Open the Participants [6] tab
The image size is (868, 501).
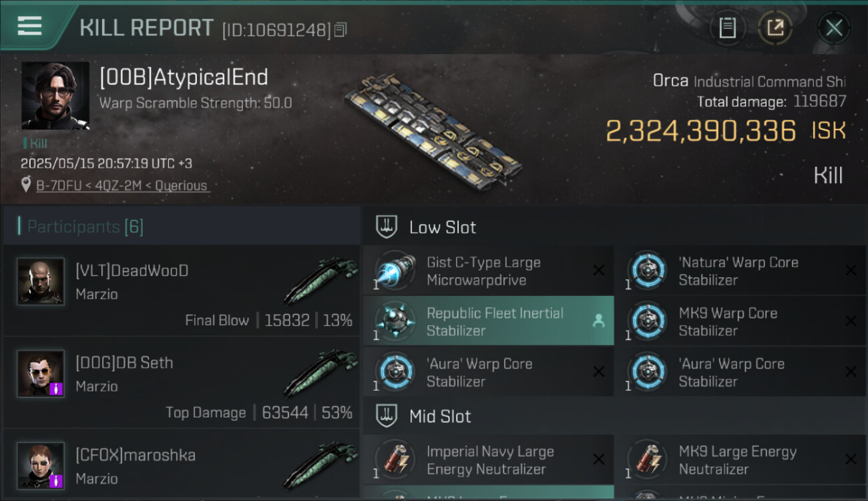(85, 227)
